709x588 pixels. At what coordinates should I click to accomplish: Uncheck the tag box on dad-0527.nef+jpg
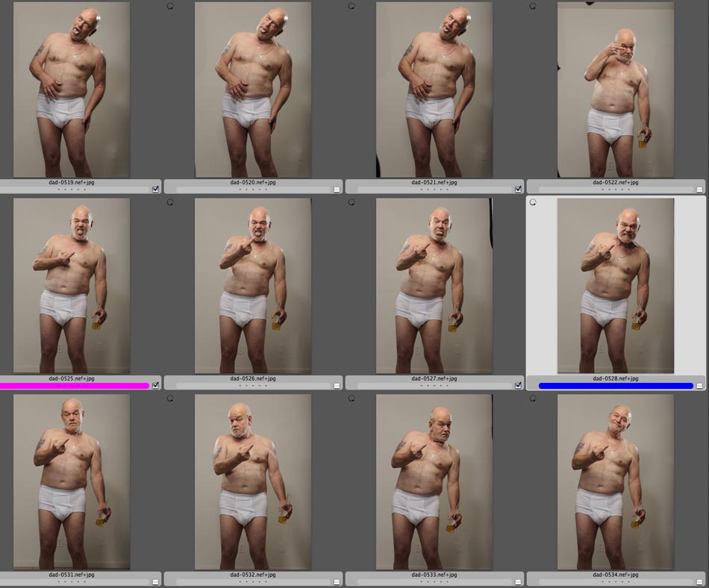pos(518,385)
